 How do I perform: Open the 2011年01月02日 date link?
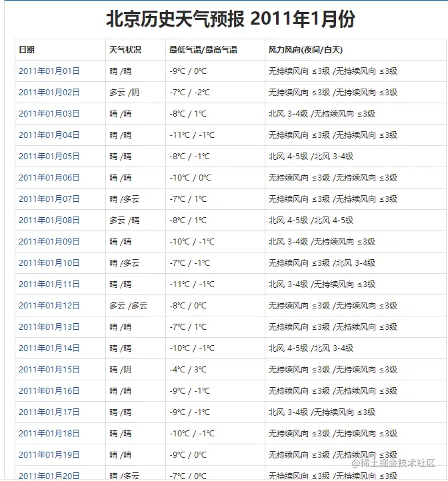[49, 93]
